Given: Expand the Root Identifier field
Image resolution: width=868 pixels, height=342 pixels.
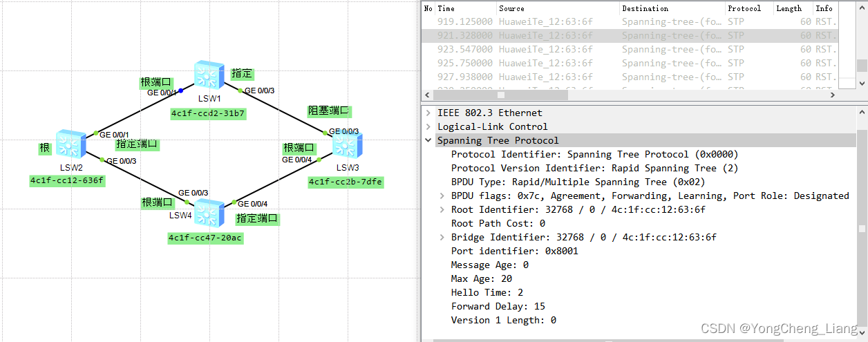Looking at the screenshot, I should pos(442,209).
